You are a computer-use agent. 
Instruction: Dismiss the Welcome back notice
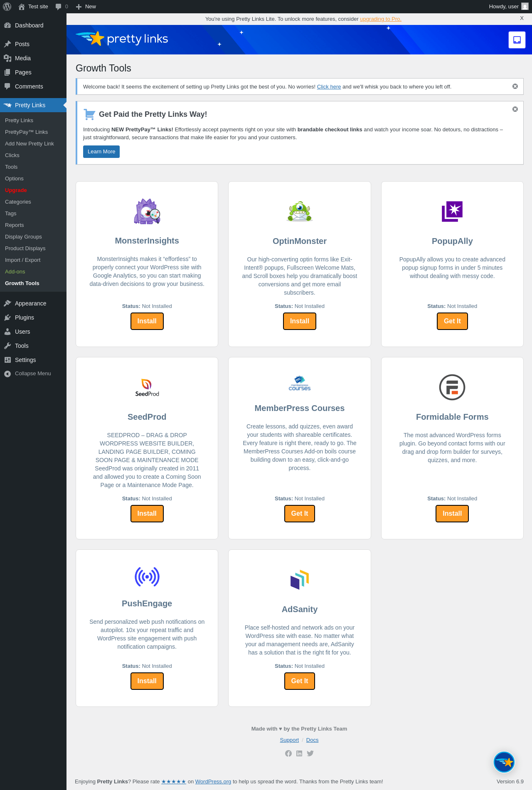[515, 86]
